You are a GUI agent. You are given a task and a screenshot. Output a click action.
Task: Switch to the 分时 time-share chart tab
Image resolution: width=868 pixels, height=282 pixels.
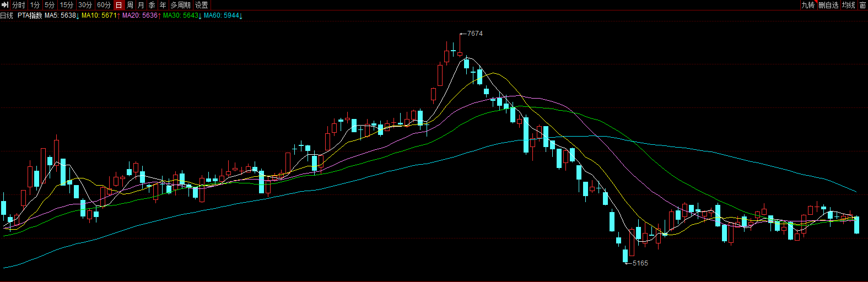[19, 5]
